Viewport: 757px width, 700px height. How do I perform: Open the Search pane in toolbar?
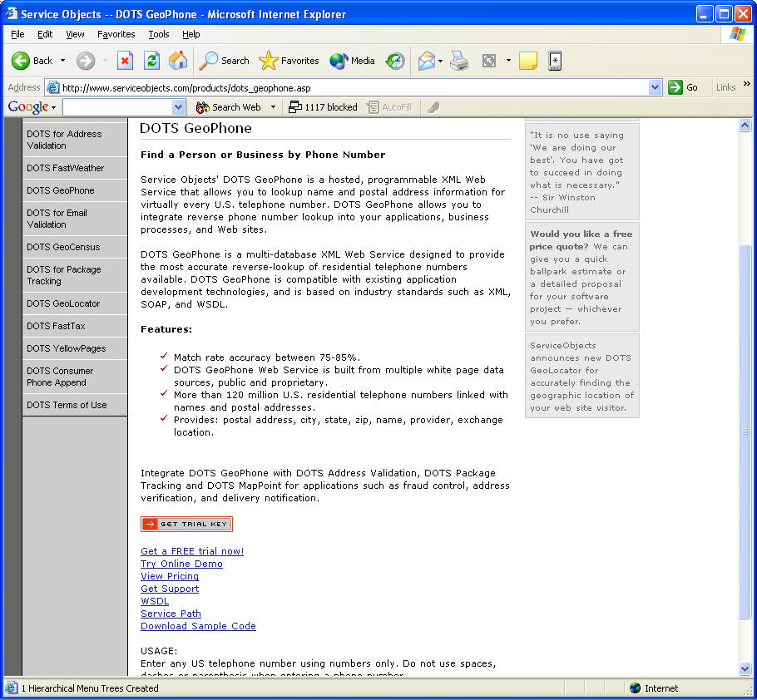pyautogui.click(x=225, y=61)
